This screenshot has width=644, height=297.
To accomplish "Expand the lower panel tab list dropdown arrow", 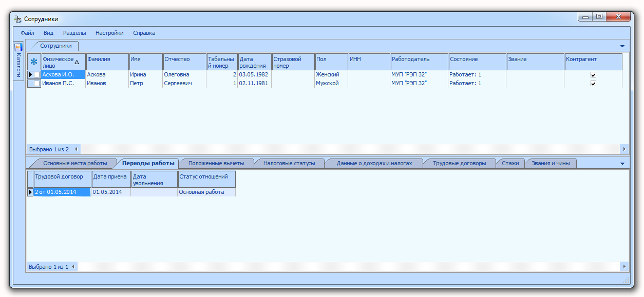I will point(622,164).
